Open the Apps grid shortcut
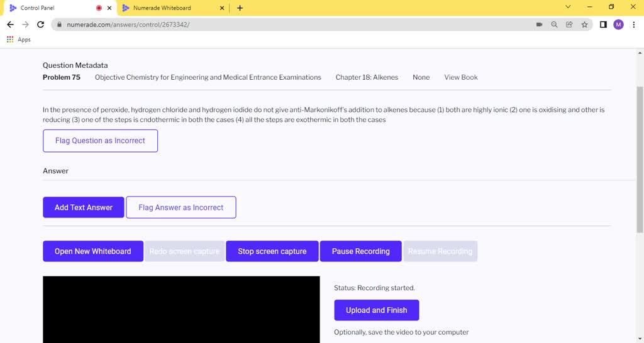Screen dimensions: 644x343 click(19, 40)
